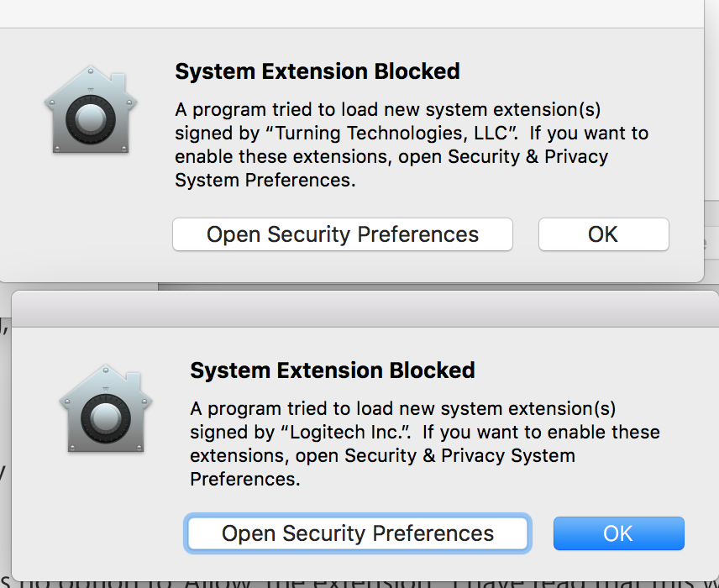The image size is (719, 588).
Task: Click "A program tried to load" in Logitech dialog
Action: pyautogui.click(x=293, y=409)
